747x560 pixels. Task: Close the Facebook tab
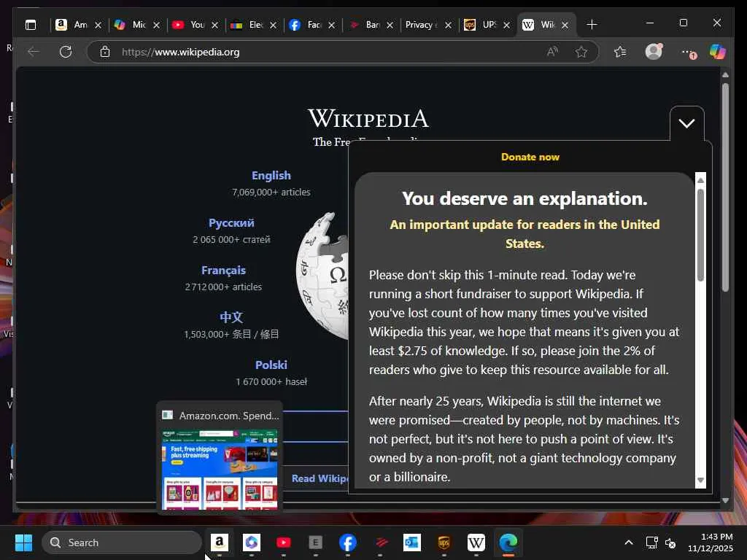tap(332, 25)
